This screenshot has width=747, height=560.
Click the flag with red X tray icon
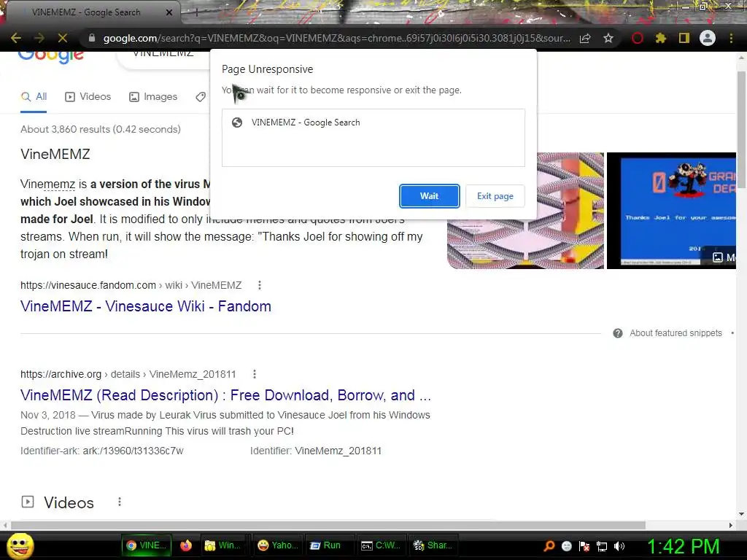pos(584,546)
